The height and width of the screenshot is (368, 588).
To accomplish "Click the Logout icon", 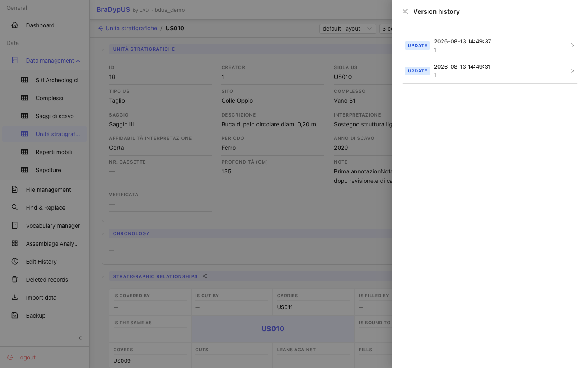I will coord(10,357).
